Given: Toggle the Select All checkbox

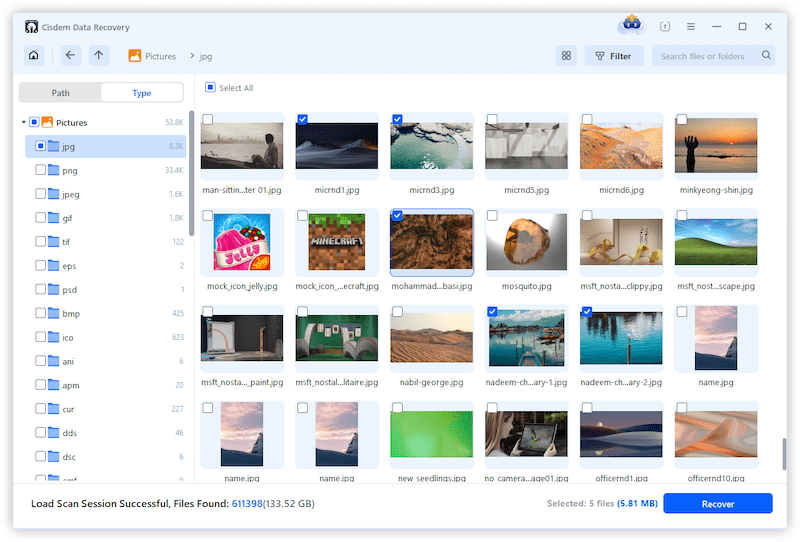Looking at the screenshot, I should click(x=210, y=87).
